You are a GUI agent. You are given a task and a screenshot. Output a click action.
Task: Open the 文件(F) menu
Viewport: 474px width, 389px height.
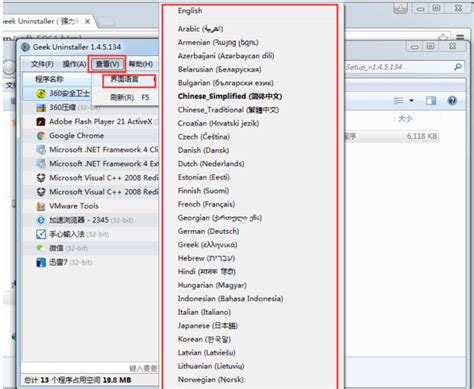pyautogui.click(x=42, y=64)
